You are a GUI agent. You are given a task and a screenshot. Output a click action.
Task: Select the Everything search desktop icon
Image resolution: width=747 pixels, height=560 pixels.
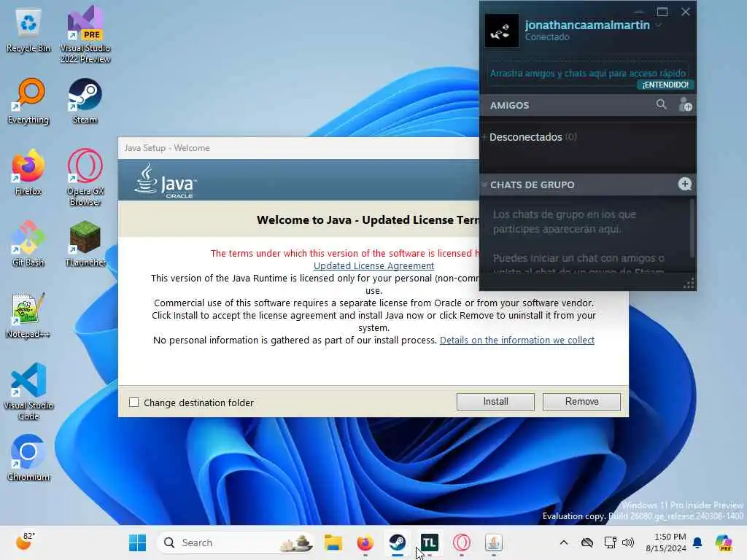[x=28, y=101]
